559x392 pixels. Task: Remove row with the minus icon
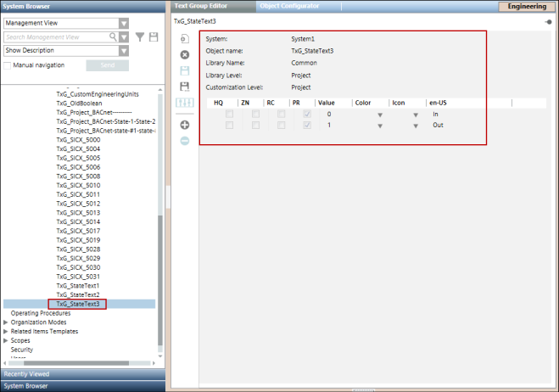coord(185,140)
